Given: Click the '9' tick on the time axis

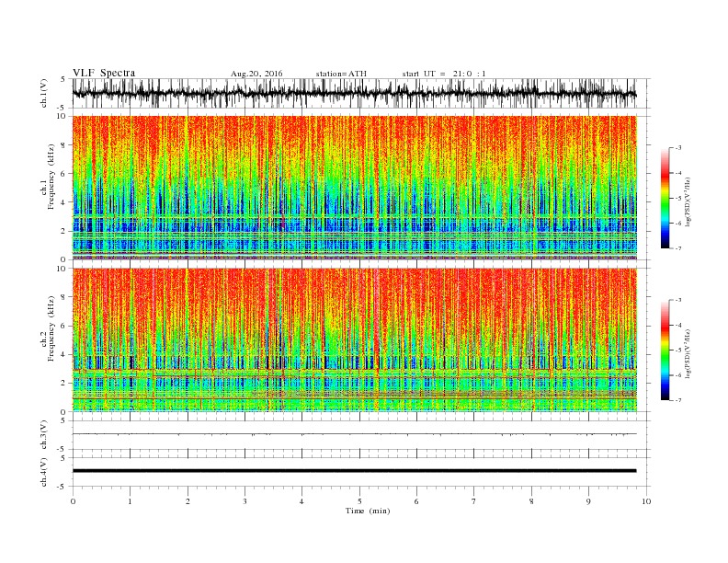Looking at the screenshot, I should 588,501.
